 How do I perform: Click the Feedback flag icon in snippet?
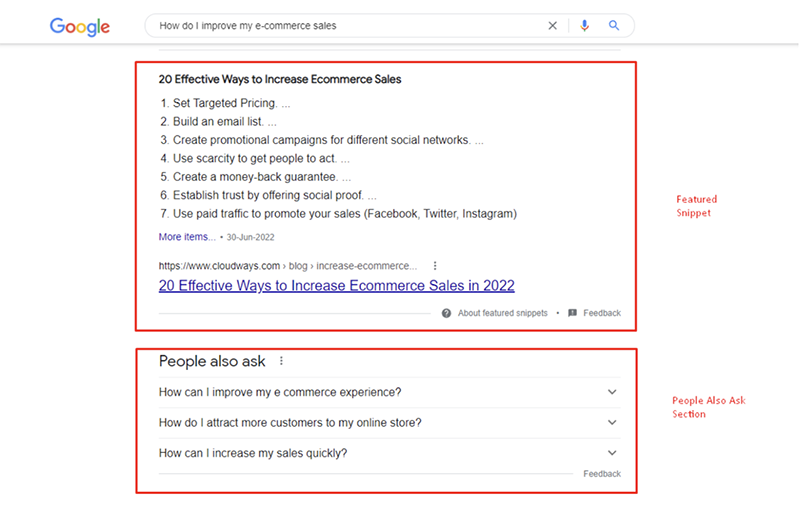click(572, 313)
